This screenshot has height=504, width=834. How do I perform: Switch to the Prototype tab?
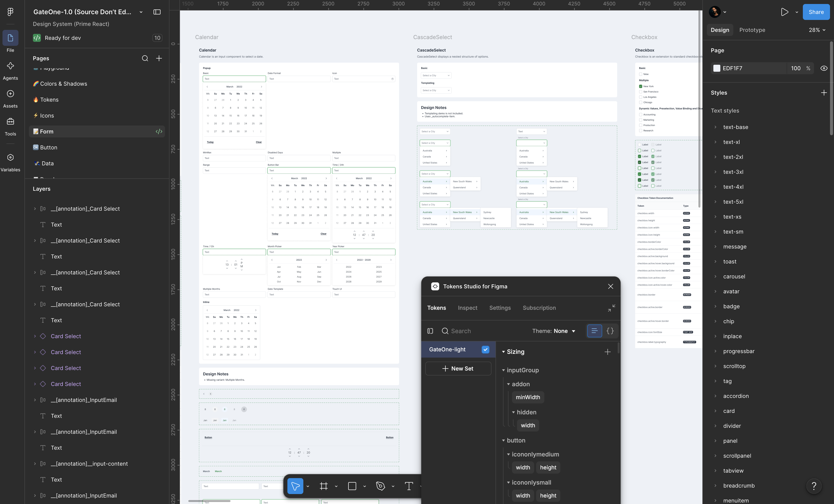(752, 30)
